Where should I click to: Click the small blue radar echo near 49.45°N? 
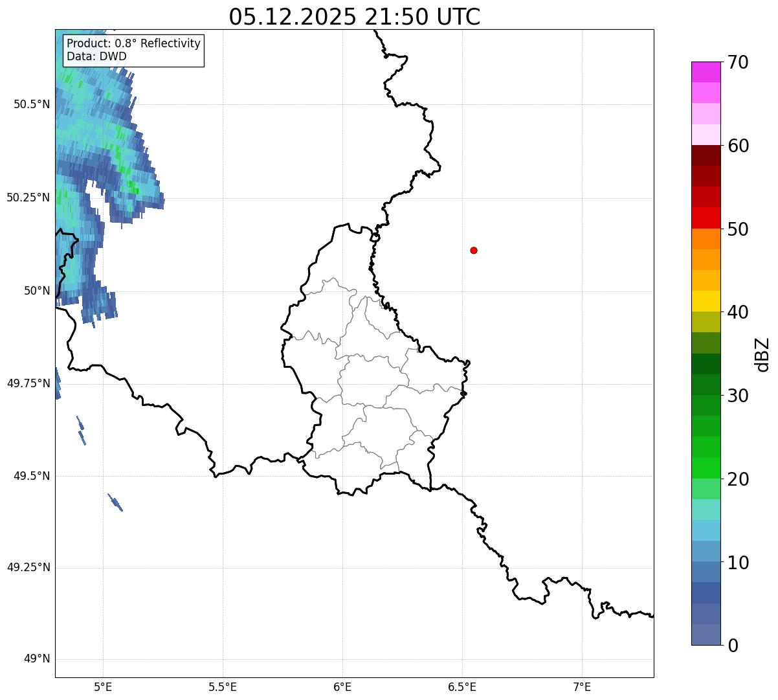click(115, 502)
